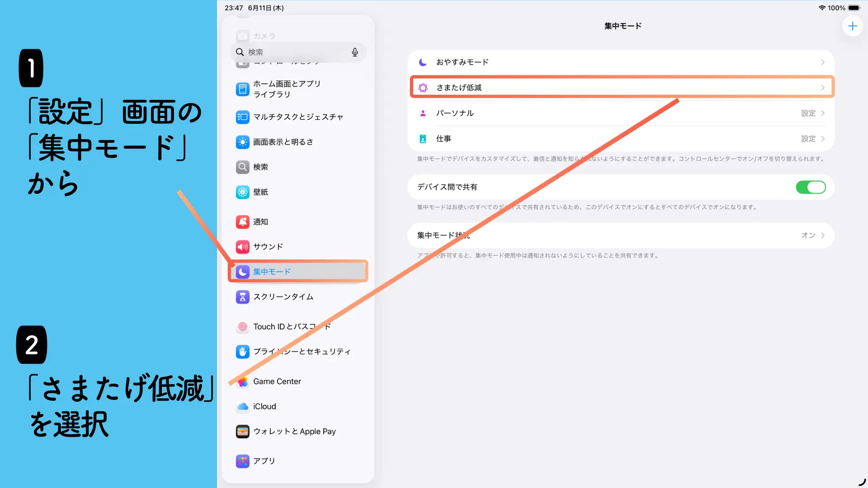Select the マルチタスクとジェスチャ label

coord(298,117)
